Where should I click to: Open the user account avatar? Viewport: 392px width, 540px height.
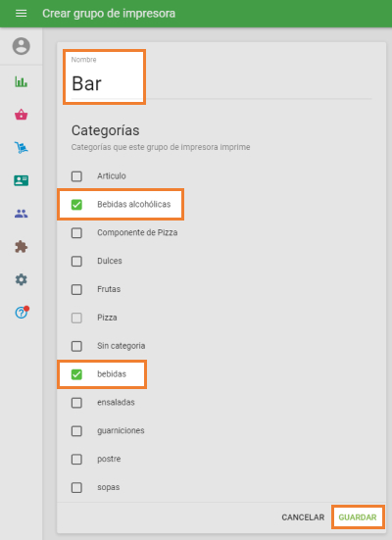coord(21,46)
